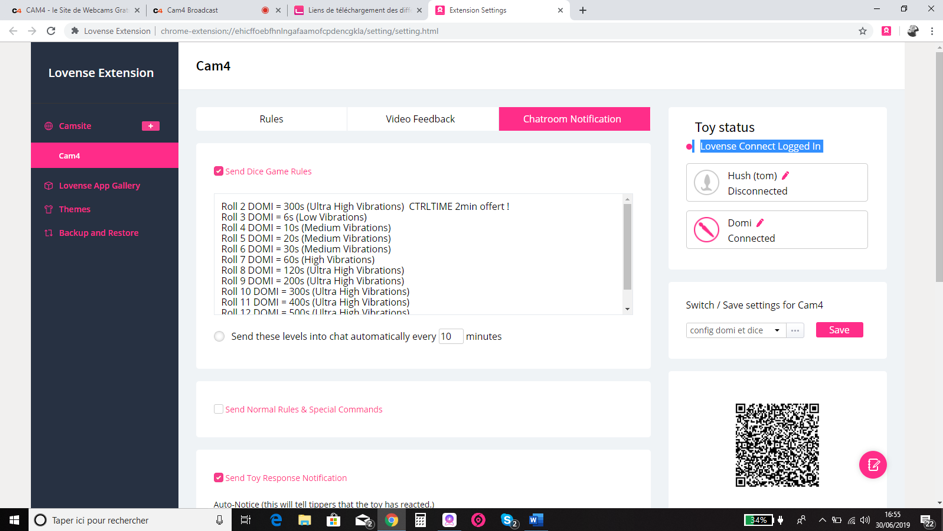Toggle Send Toy Response Notification checkbox

coord(218,478)
